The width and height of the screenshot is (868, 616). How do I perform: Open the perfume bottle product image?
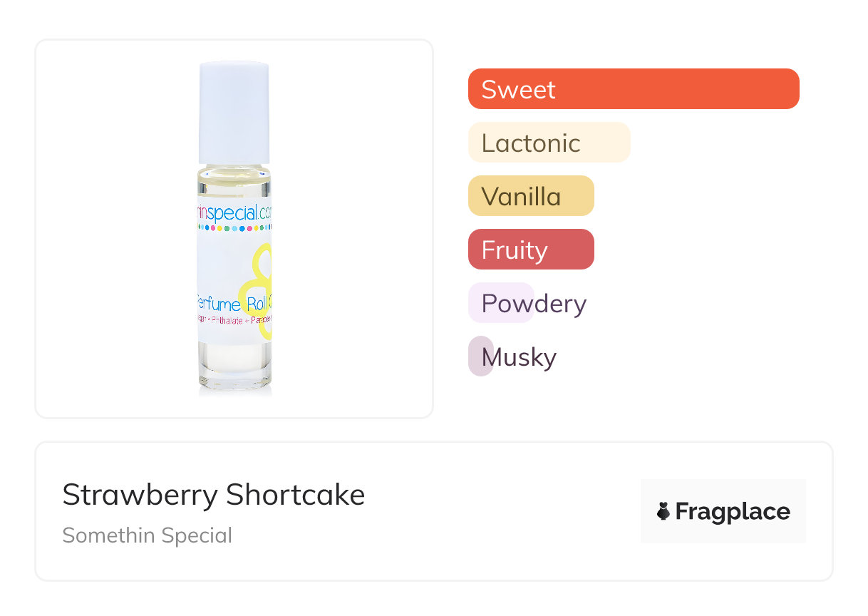click(234, 229)
